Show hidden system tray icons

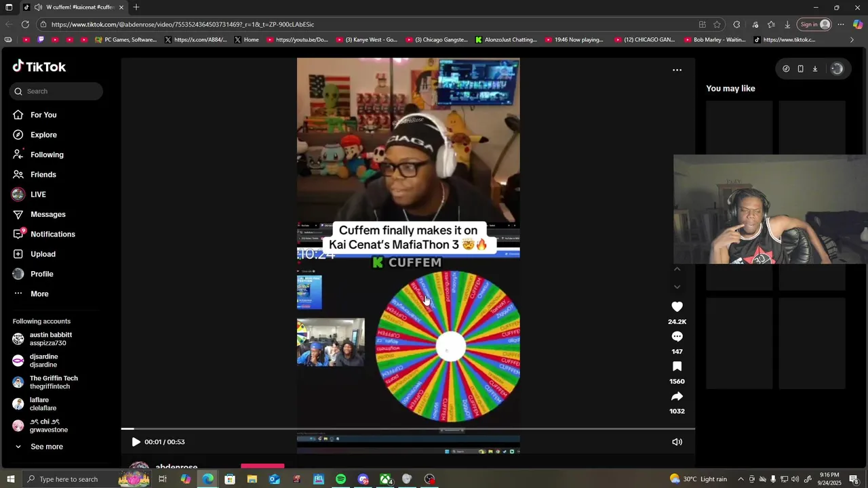click(x=741, y=479)
